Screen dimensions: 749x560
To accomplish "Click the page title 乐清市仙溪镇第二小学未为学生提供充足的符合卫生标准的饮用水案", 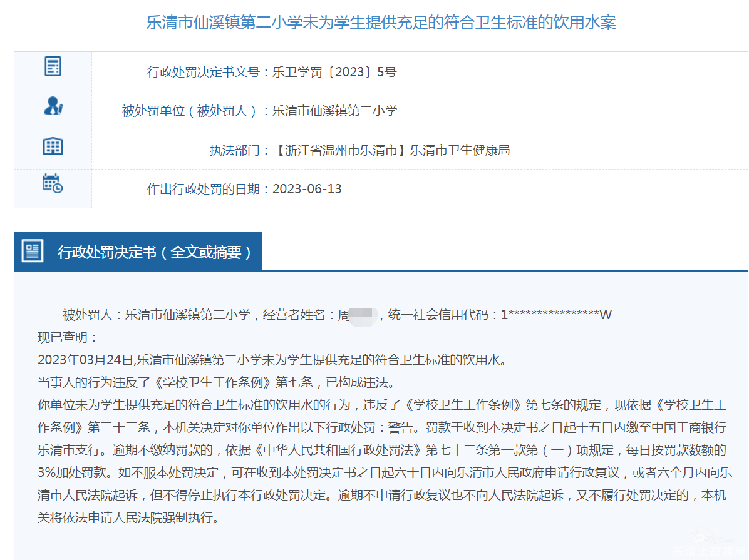I will (x=381, y=23).
